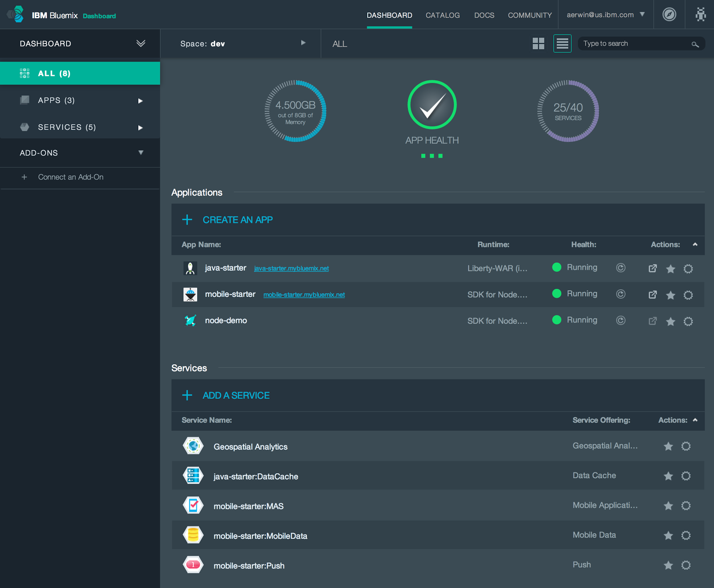This screenshot has width=714, height=588.
Task: Open the java-starter.mybluemix.net link
Action: [x=291, y=268]
